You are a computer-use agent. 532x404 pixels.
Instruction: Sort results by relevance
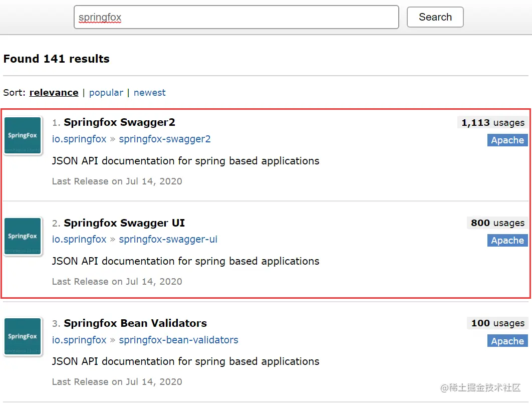coord(54,93)
